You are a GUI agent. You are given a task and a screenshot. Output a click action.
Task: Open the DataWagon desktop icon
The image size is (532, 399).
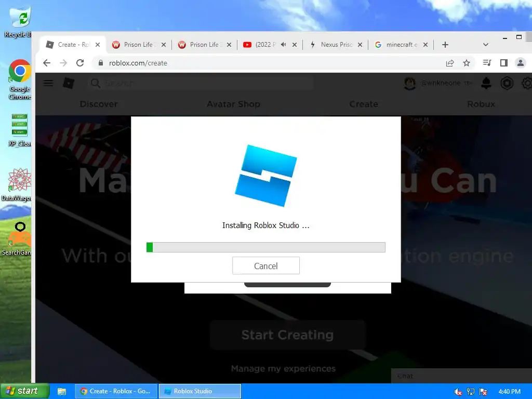(17, 184)
